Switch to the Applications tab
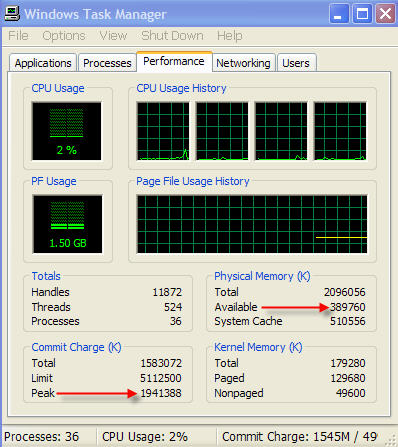 [x=43, y=63]
